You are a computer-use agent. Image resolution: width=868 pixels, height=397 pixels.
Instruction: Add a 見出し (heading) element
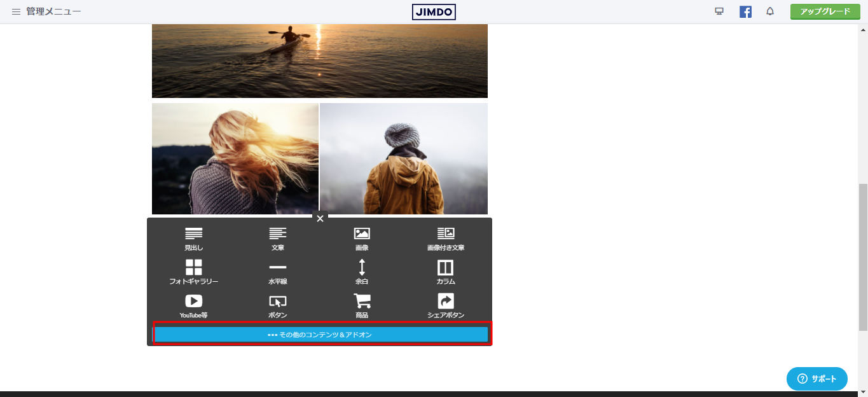(x=194, y=239)
